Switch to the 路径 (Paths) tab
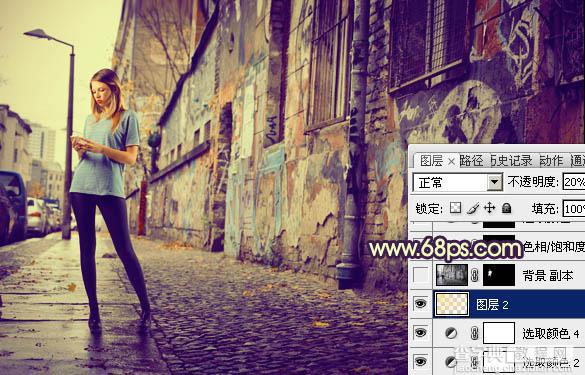This screenshot has width=585, height=375. pyautogui.click(x=471, y=161)
